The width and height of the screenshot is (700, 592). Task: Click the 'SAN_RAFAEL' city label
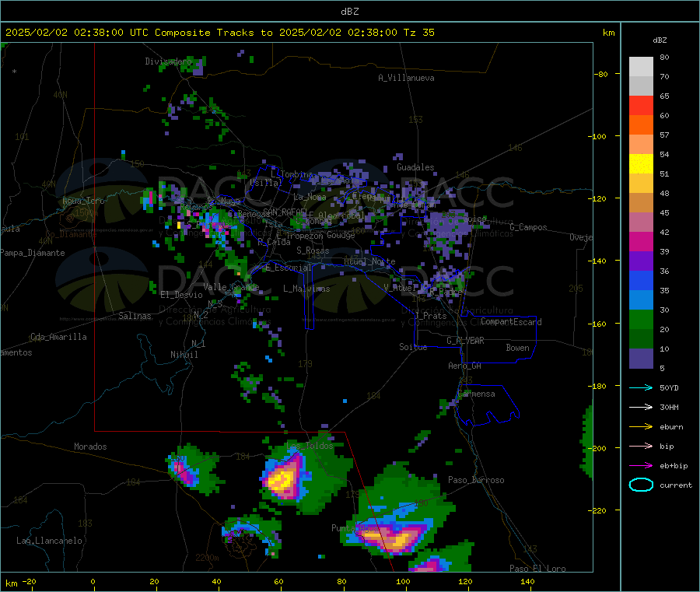(x=285, y=212)
